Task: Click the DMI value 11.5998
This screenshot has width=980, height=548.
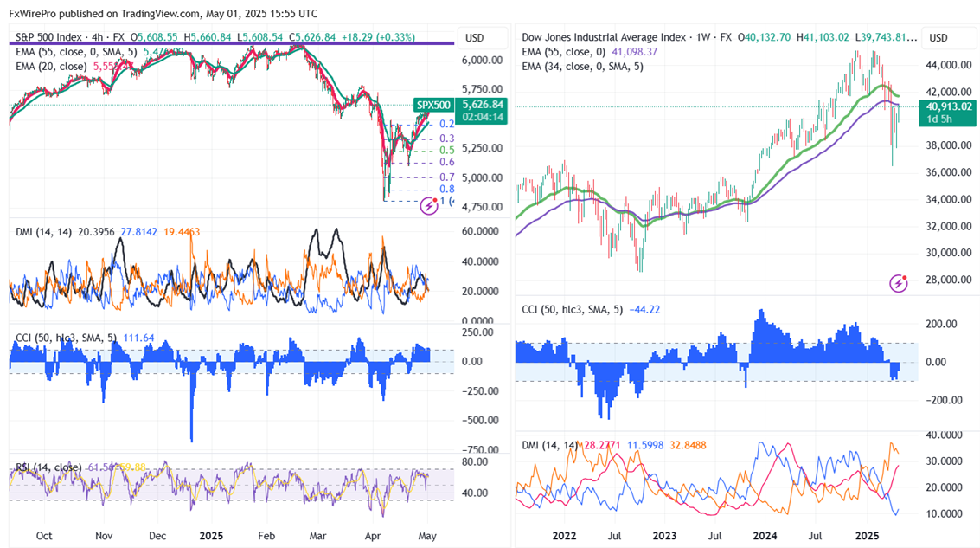Action: coord(645,445)
